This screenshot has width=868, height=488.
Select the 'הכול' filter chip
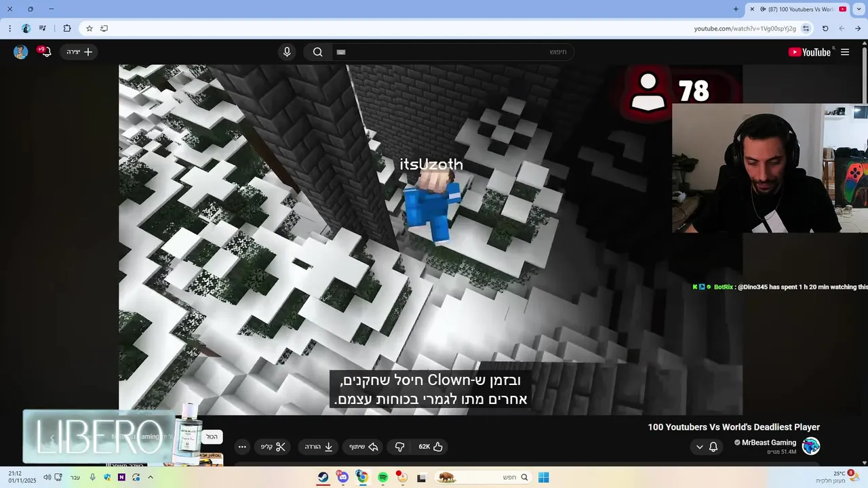[212, 437]
